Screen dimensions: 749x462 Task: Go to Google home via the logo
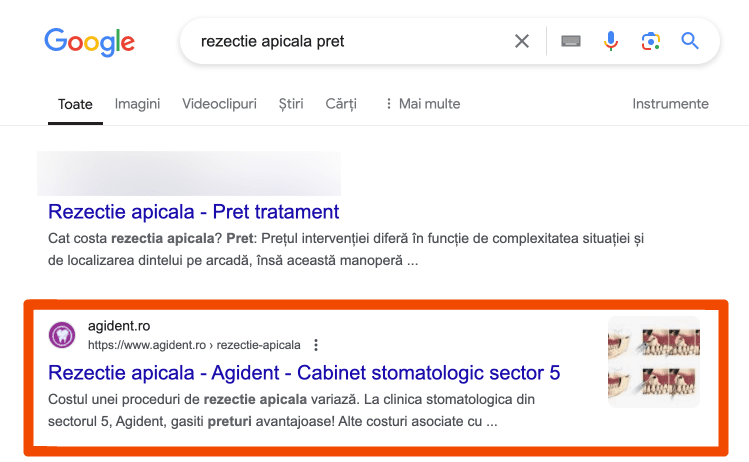(x=89, y=42)
